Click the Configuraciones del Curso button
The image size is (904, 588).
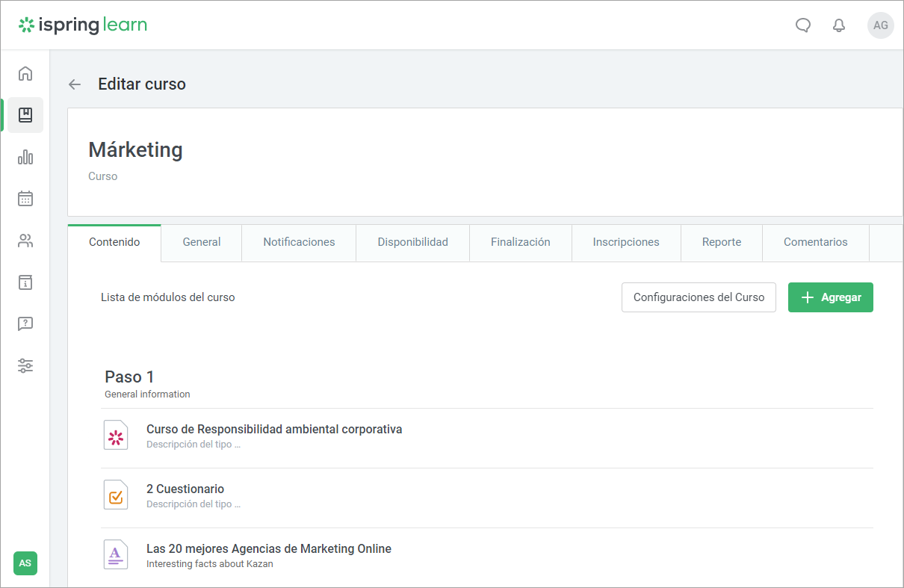tap(699, 297)
